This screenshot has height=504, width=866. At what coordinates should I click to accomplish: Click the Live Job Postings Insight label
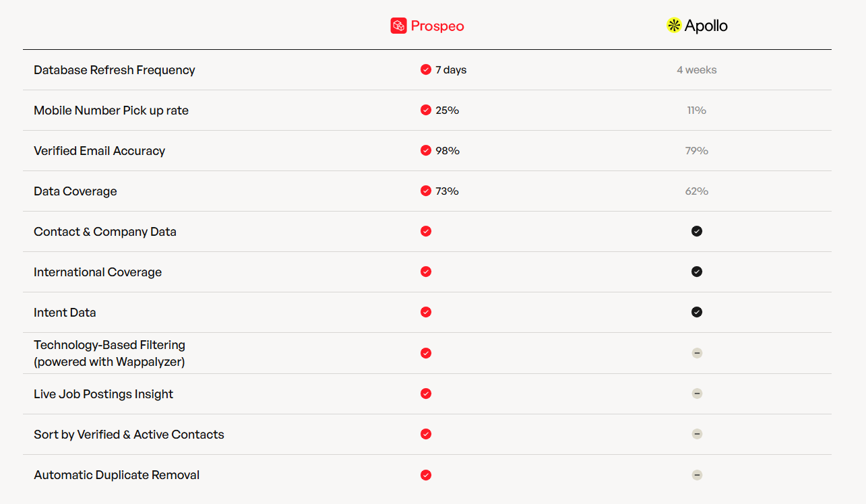click(x=104, y=394)
